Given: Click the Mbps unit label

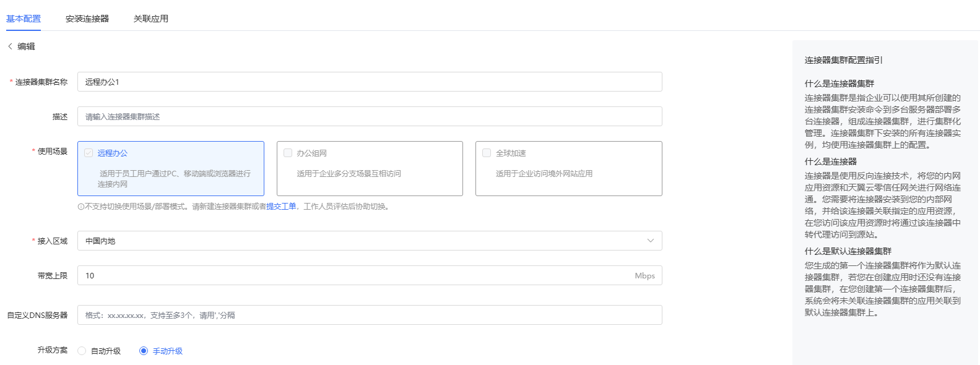Looking at the screenshot, I should pos(644,276).
